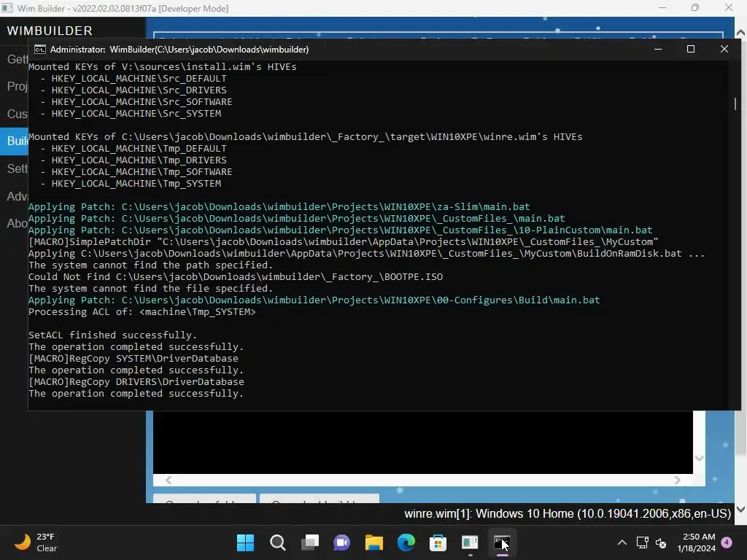Viewport: 747px width, 560px height.
Task: Click the WIMBUILDER header title
Action: pyautogui.click(x=50, y=31)
